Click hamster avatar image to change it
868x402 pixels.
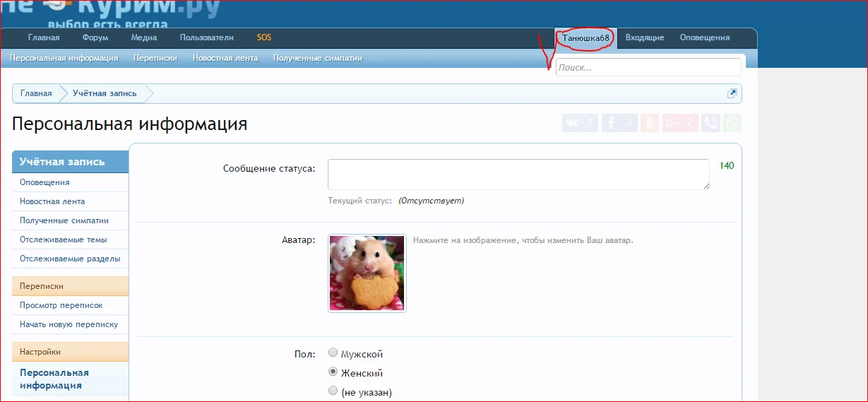point(367,273)
